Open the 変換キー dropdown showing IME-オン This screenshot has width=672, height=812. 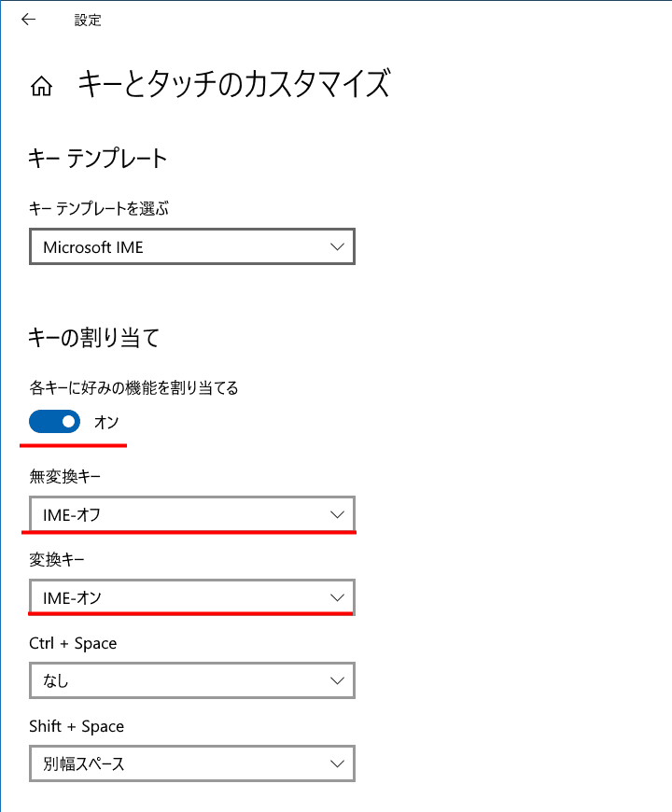tap(191, 597)
